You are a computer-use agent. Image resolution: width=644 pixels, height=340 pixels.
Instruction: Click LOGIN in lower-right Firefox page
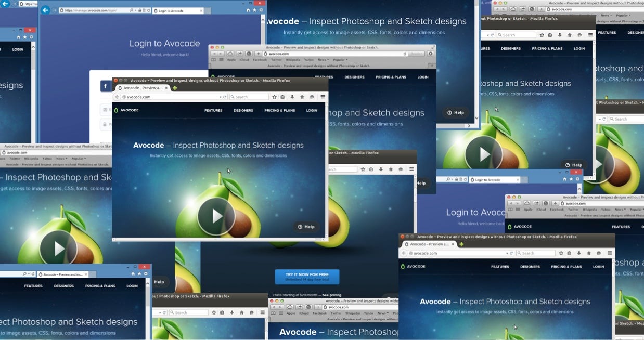pyautogui.click(x=599, y=267)
